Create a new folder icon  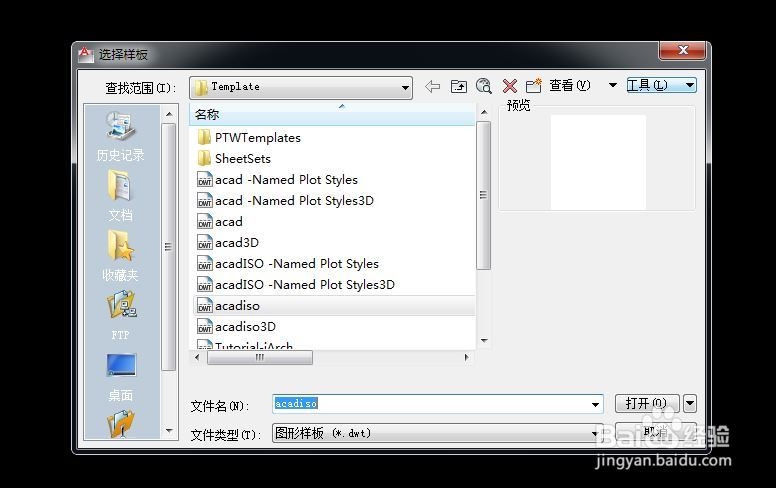(534, 86)
